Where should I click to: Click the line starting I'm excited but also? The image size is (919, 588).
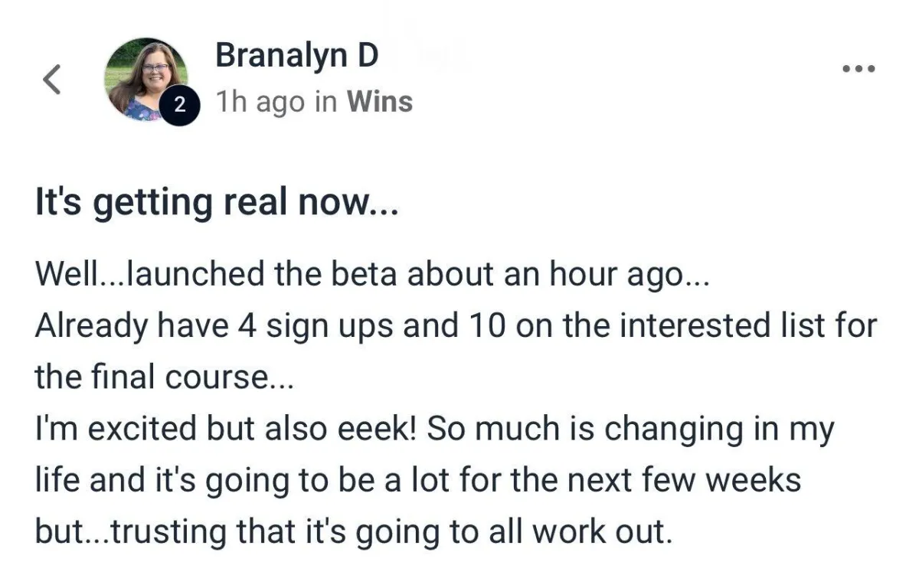434,430
